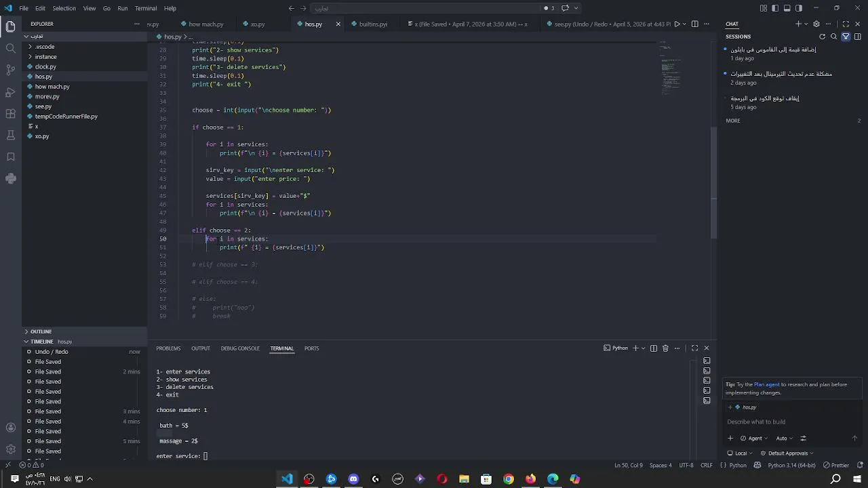The image size is (868, 488).
Task: Open chat settings gear icon
Action: [x=816, y=24]
